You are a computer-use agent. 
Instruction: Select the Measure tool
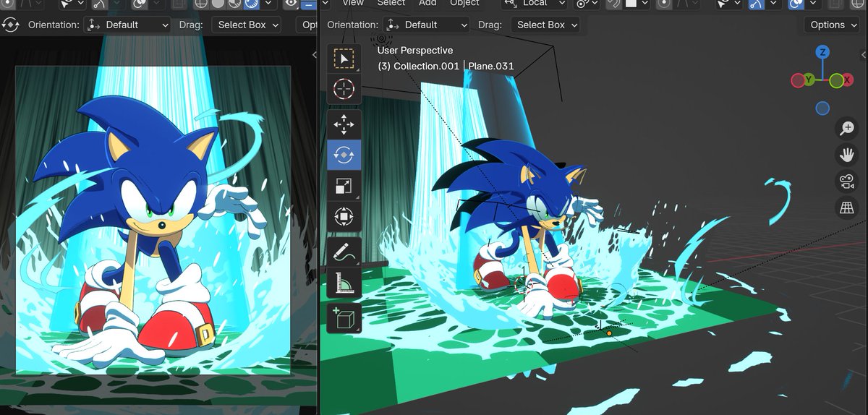click(x=344, y=282)
